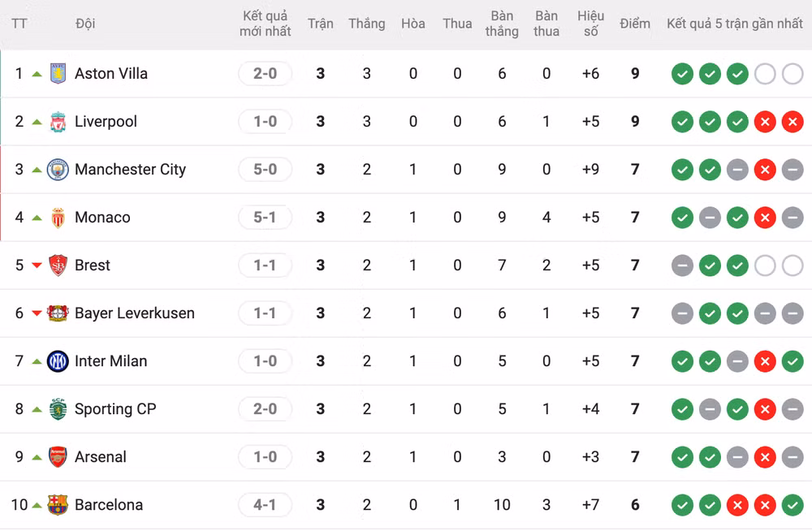Open the Liverpool team name link
This screenshot has height=531, width=812.
coord(105,121)
